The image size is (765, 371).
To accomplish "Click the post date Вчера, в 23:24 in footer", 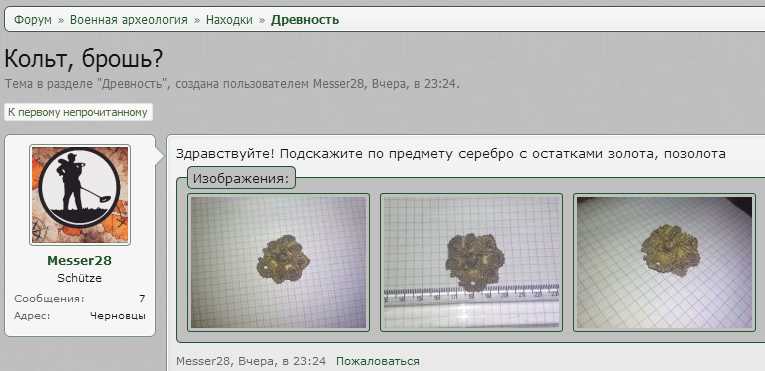I will pos(281,361).
